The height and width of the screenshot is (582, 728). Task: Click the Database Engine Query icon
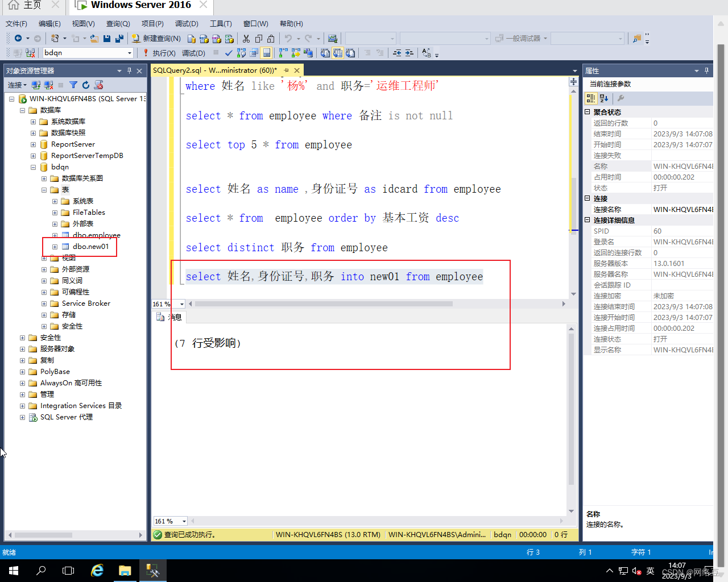coord(192,38)
